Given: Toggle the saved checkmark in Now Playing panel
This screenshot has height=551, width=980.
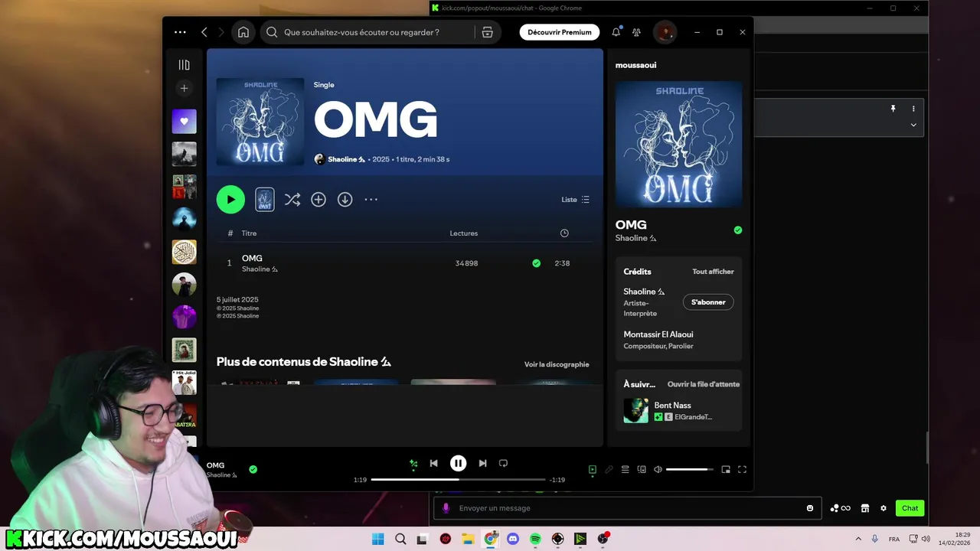Looking at the screenshot, I should click(738, 230).
